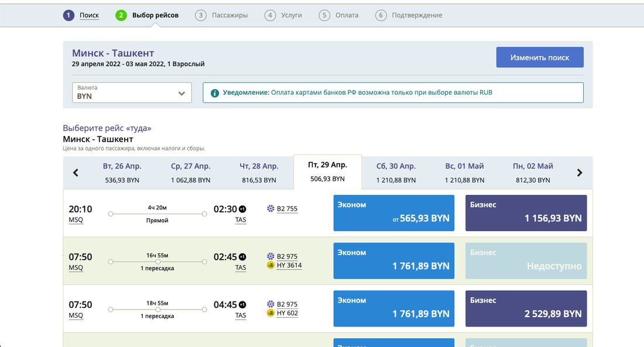Click the next dates right arrow
Image resolution: width=644 pixels, height=347 pixels.
coord(580,173)
